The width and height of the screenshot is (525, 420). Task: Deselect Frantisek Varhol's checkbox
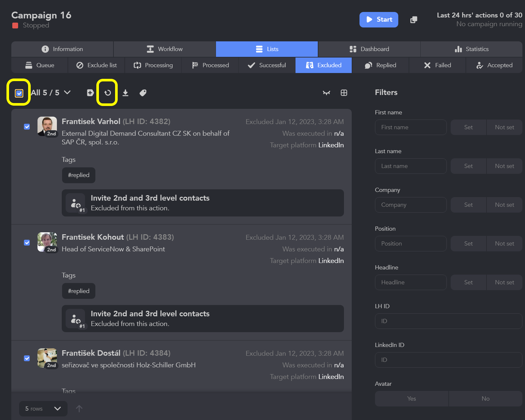27,127
